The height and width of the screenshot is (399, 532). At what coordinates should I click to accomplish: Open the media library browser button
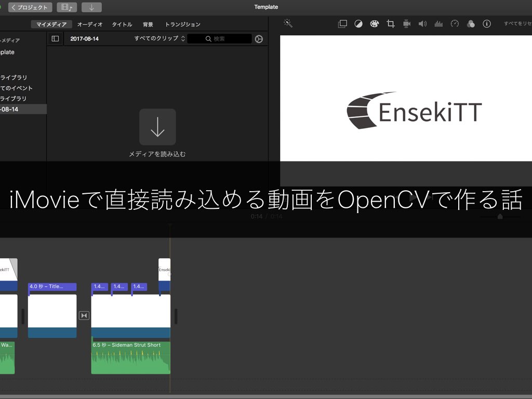click(67, 7)
